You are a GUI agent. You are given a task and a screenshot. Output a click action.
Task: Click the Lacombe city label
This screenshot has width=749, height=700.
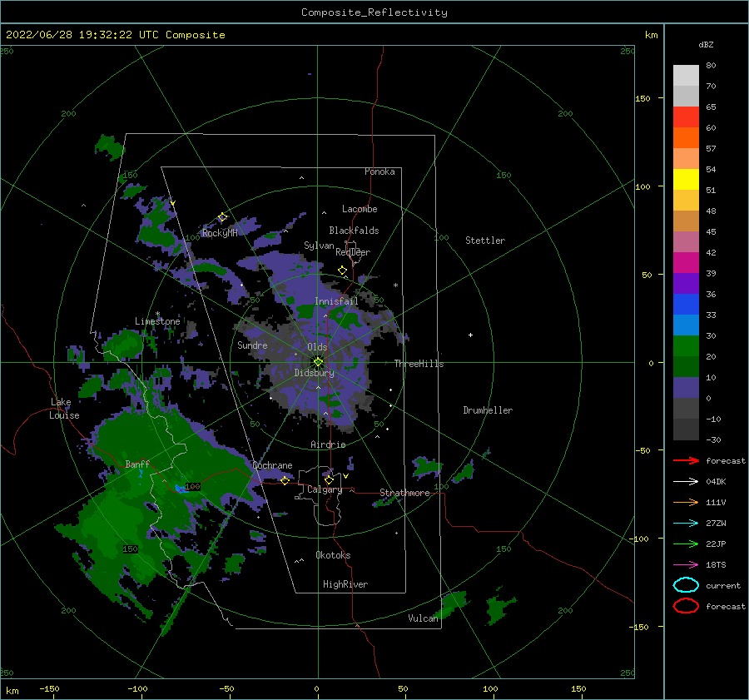(360, 209)
